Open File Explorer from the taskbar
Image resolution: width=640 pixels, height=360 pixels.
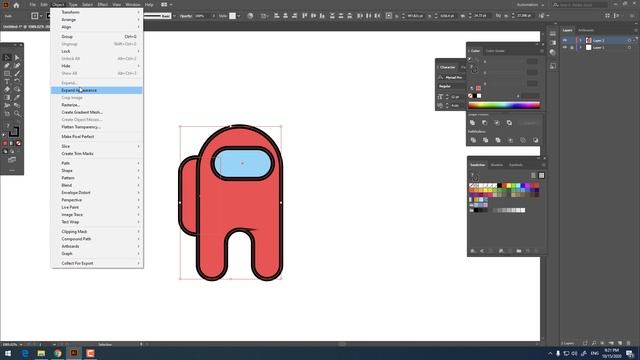tap(41, 353)
